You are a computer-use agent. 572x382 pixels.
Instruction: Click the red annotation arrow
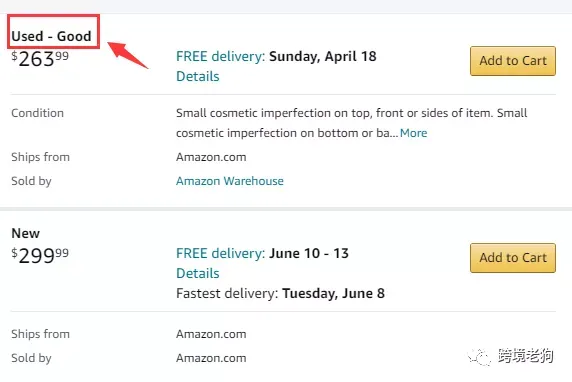(x=128, y=55)
